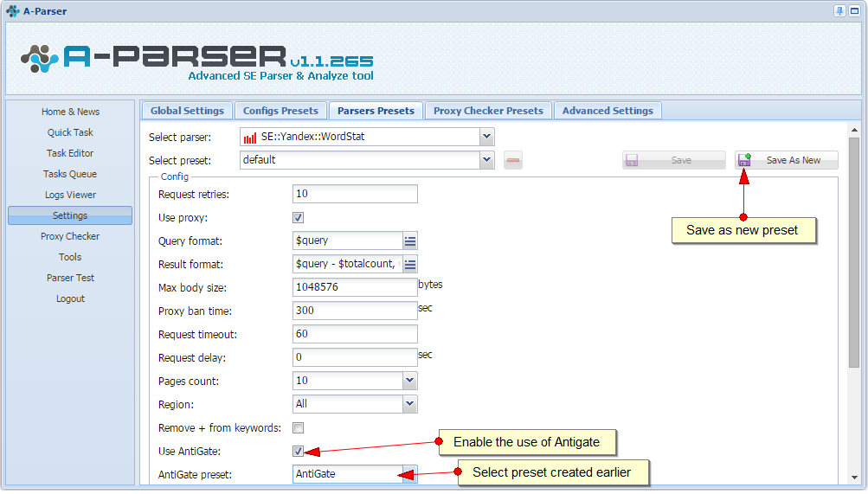The image size is (868, 494).
Task: Click the vertical scrollbar thumb
Action: coord(854,251)
